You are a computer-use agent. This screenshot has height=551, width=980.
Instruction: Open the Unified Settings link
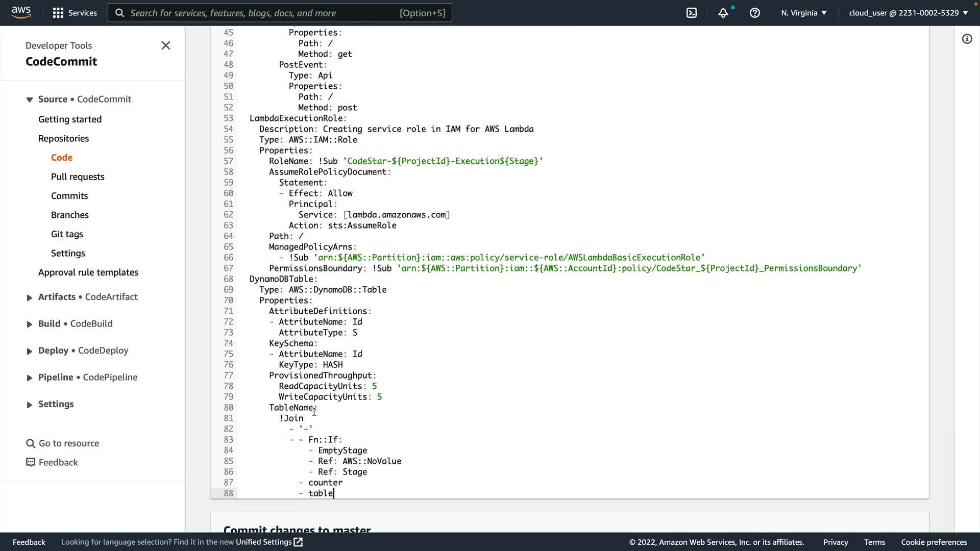pos(269,542)
